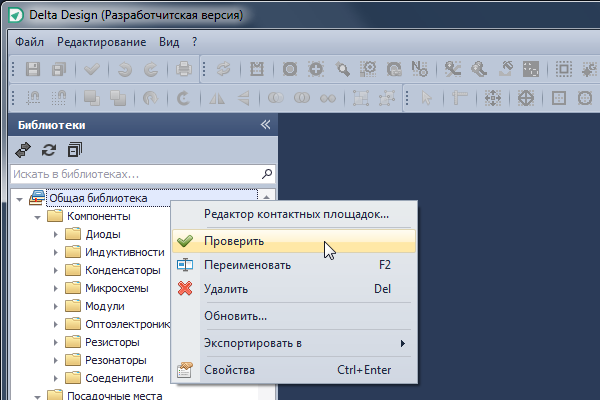Screen dimensions: 600x400
Task: Click the disabled Save floppy disk icon
Action: pyautogui.click(x=33, y=69)
